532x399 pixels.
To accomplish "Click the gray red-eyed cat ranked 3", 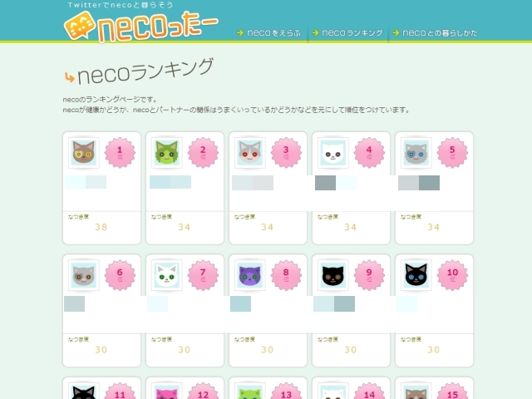I will (250, 153).
